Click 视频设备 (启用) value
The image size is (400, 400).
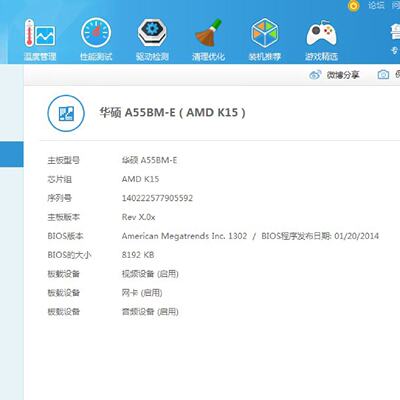(x=150, y=274)
